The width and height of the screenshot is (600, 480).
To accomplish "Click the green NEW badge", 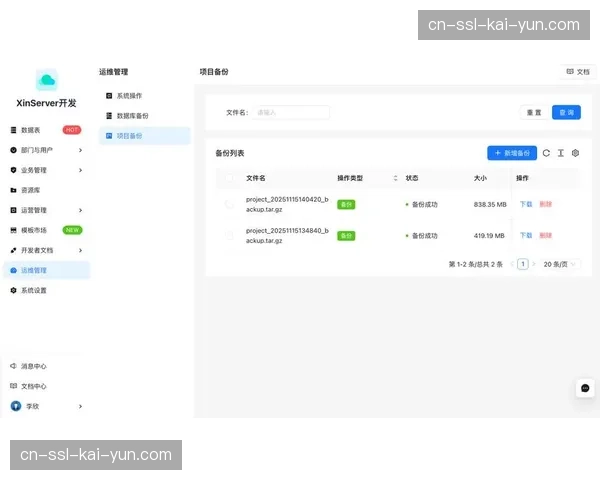I will pyautogui.click(x=72, y=230).
